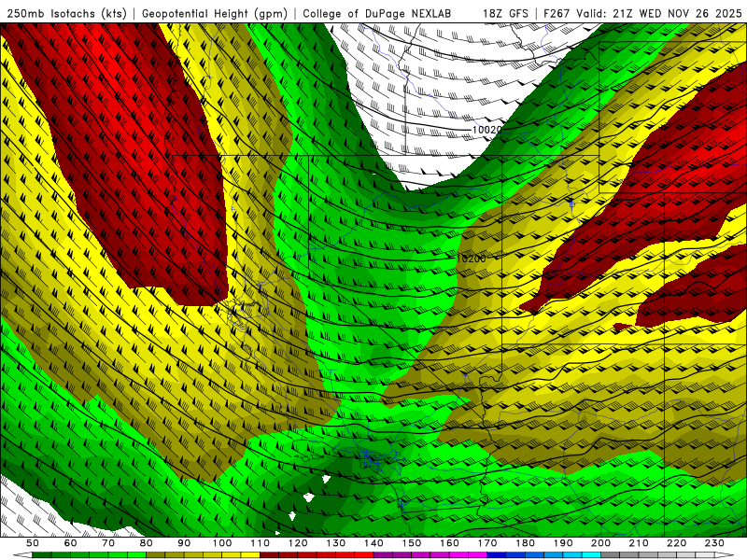Screen dimensions: 747x560
Task: Click the 70 value on the color scale
Action: (108, 543)
